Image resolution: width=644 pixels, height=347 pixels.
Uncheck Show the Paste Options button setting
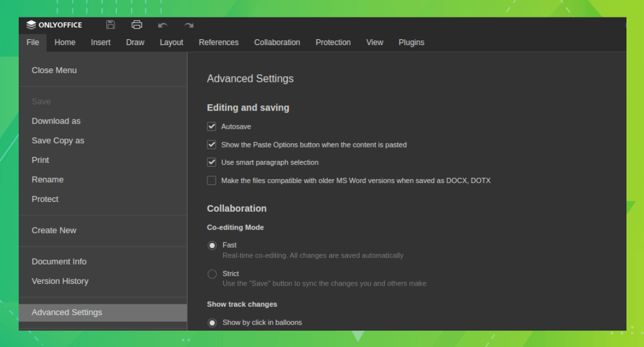point(212,145)
